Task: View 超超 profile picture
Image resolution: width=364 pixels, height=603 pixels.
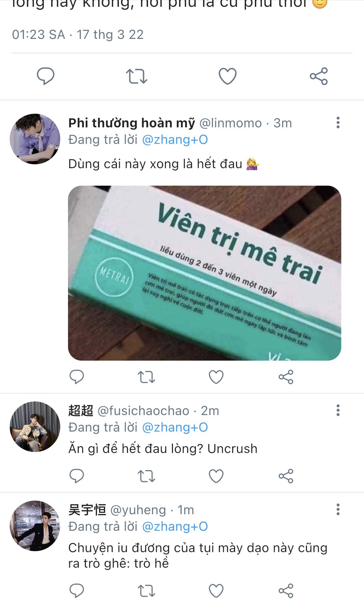Action: pos(35,426)
